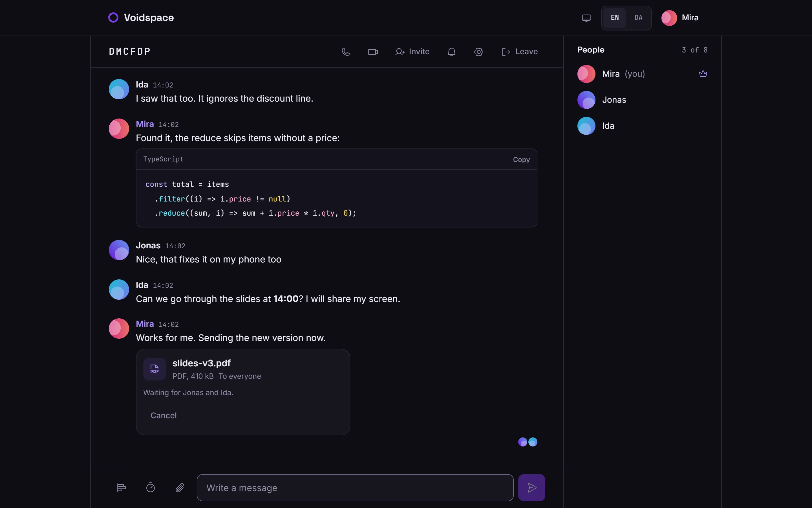Image resolution: width=812 pixels, height=508 pixels.
Task: Click the poll icon below the chat
Action: pos(122,487)
